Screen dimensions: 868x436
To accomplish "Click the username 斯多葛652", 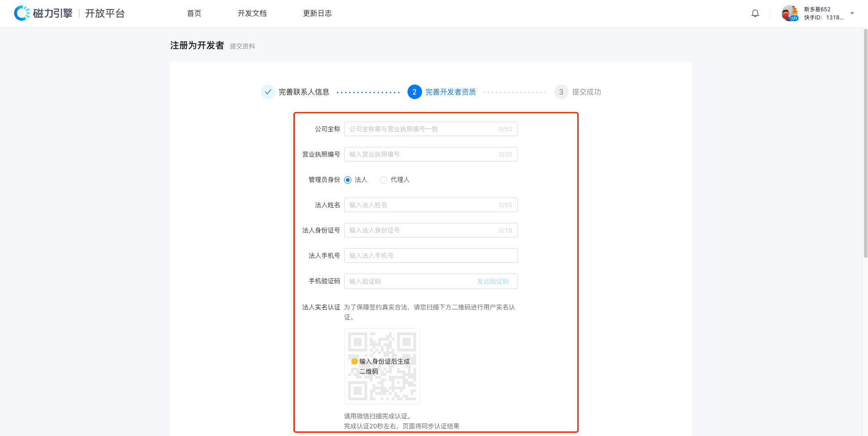I will pos(817,9).
